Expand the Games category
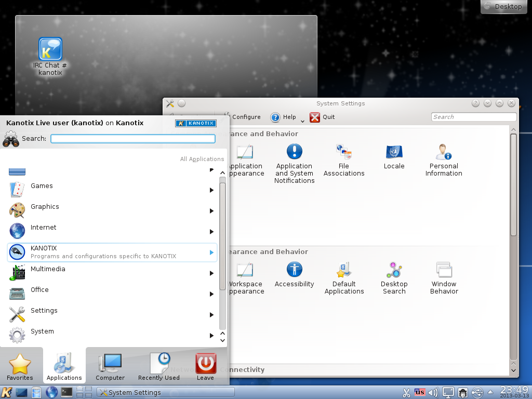532x399 pixels. point(112,190)
